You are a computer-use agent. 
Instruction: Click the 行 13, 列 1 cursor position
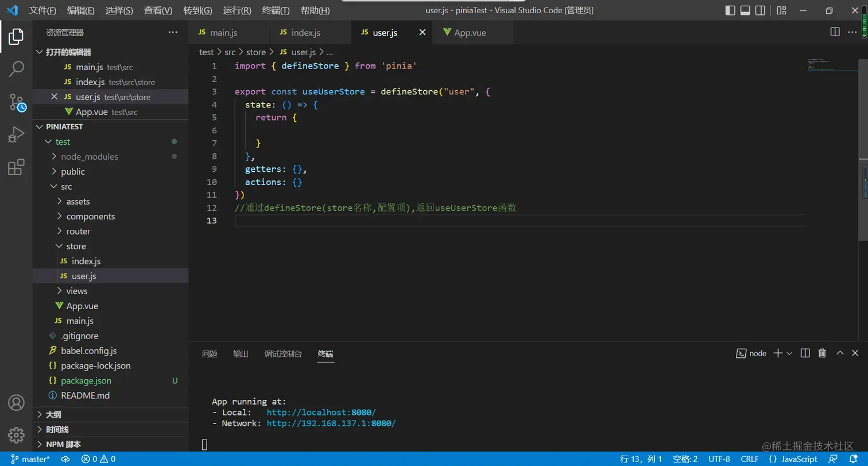[641, 459]
